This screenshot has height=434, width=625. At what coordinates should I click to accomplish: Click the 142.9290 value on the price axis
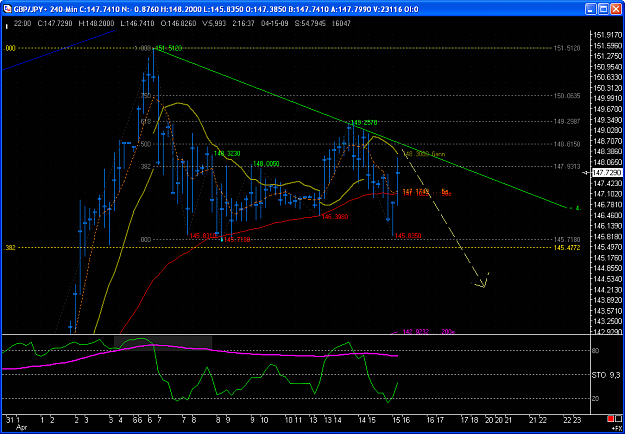coord(607,332)
